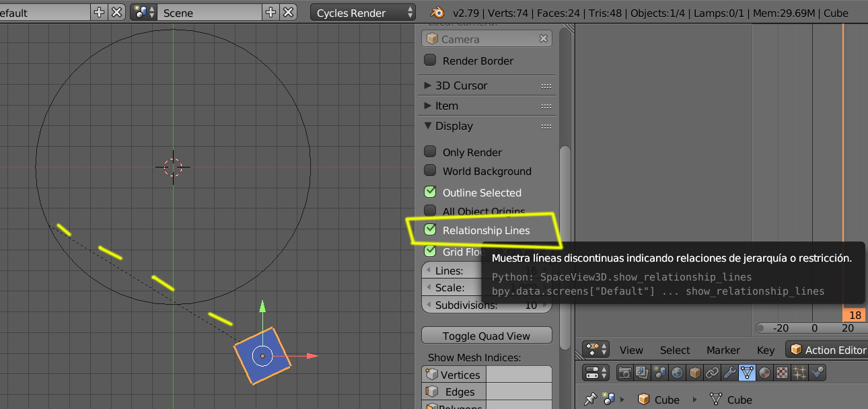Delete the current scene with the X button

(288, 12)
